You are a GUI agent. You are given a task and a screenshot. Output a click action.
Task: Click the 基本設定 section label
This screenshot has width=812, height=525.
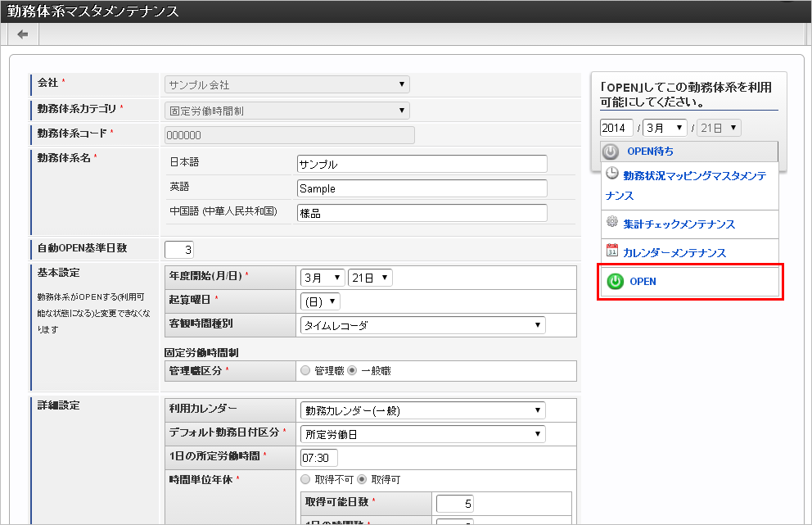58,273
